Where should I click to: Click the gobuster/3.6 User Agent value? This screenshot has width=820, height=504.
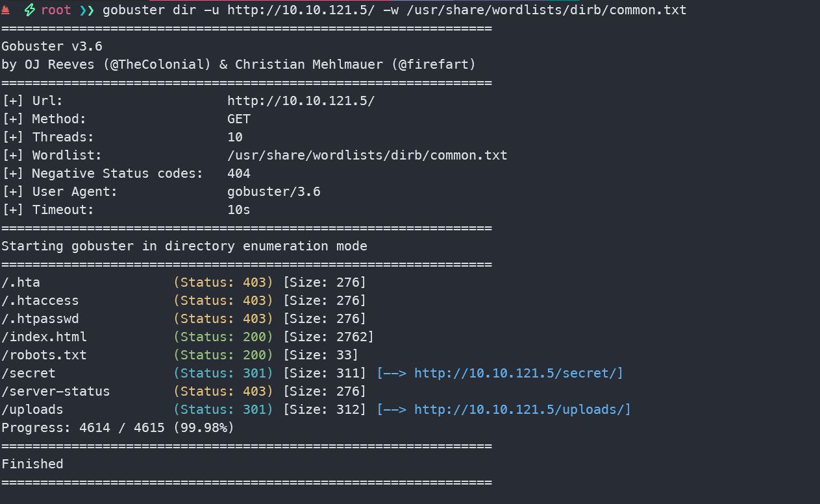click(273, 192)
